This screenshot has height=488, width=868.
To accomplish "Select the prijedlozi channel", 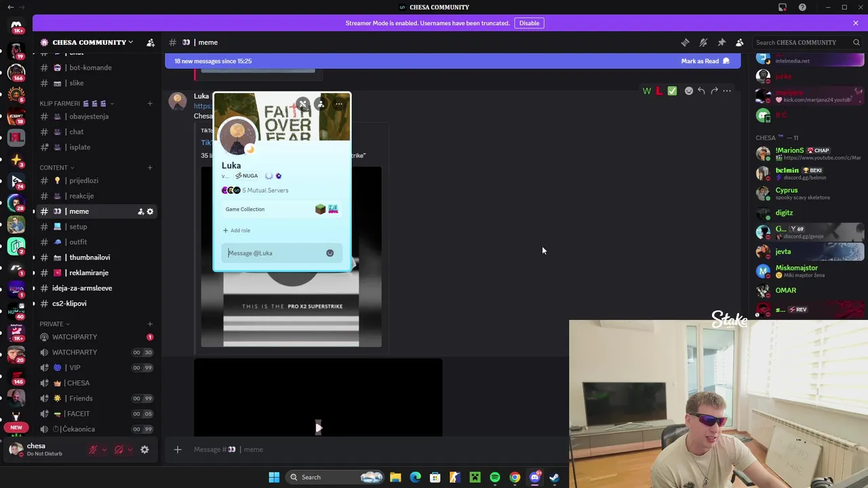I will 97,181.
